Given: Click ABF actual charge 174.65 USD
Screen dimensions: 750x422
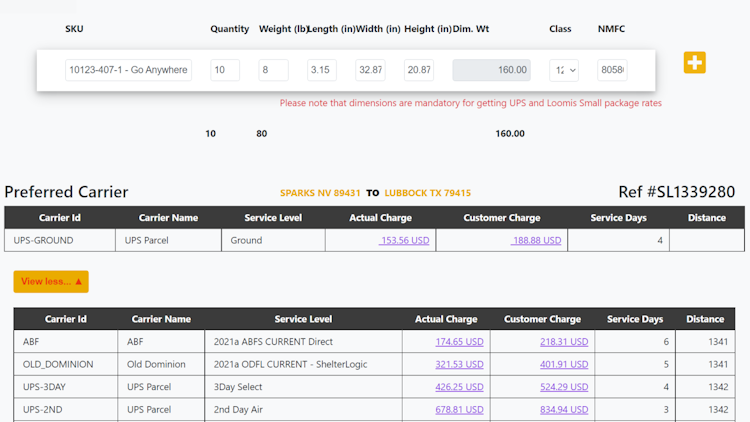Looking at the screenshot, I should pyautogui.click(x=459, y=342).
